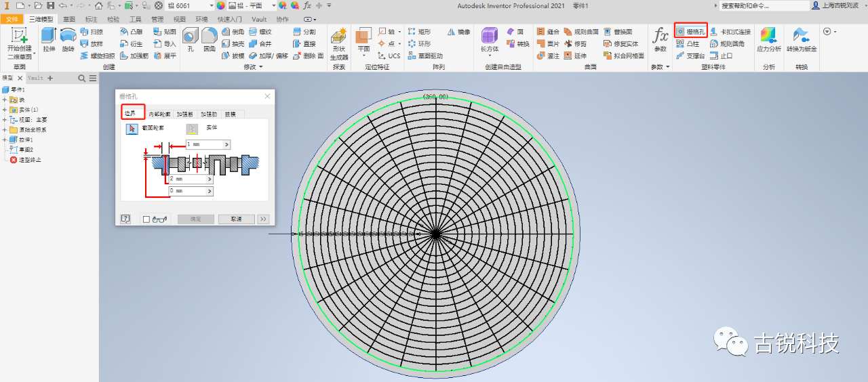
Task: Select 草图2 in the model browser
Action: point(22,150)
